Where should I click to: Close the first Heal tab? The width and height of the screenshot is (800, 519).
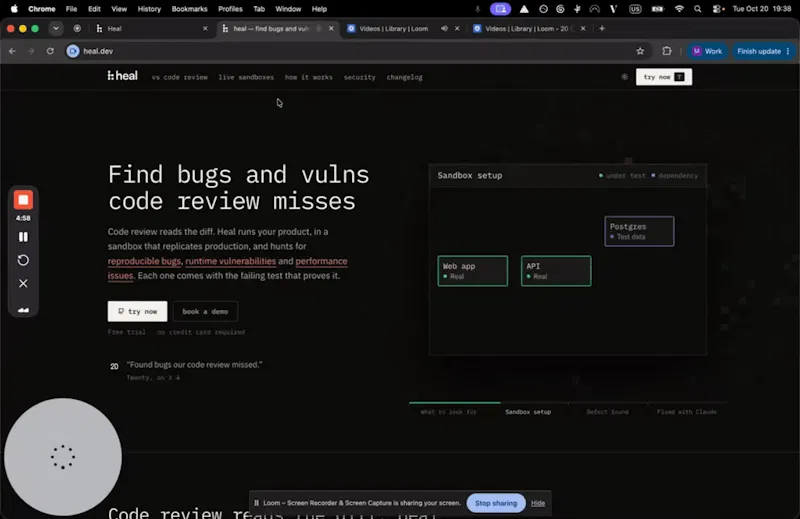[205, 29]
